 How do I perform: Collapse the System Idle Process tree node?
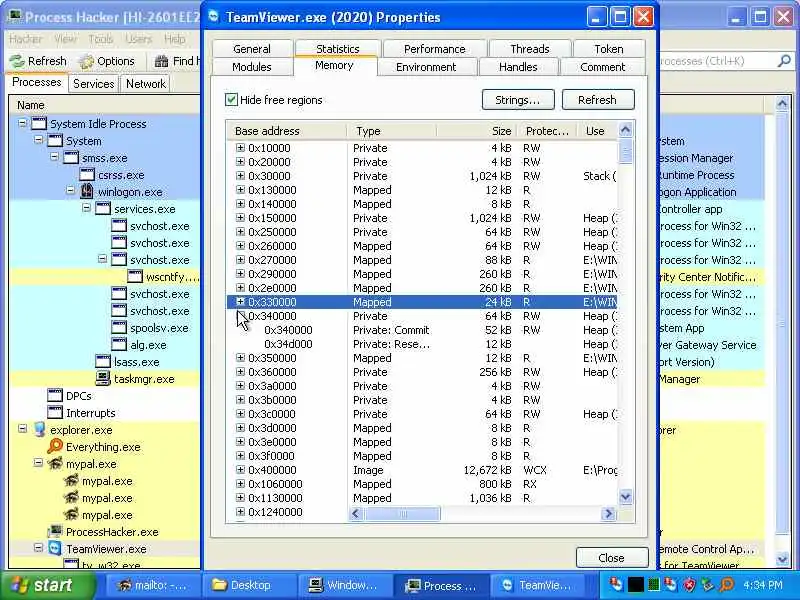coord(22,123)
